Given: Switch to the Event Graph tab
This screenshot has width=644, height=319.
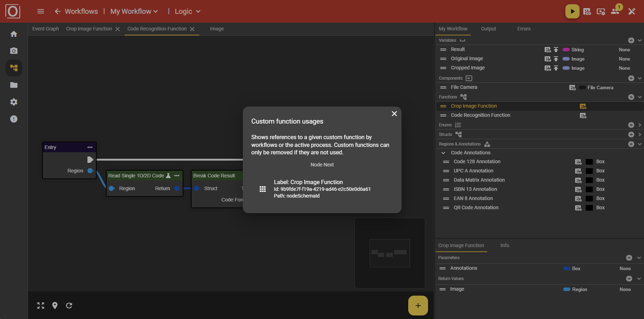Looking at the screenshot, I should tap(45, 29).
